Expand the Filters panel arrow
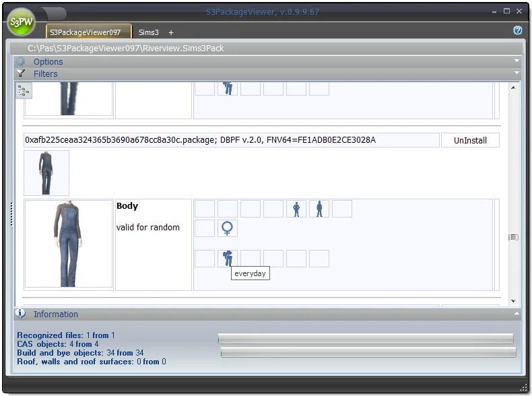The image size is (532, 396). 517,73
